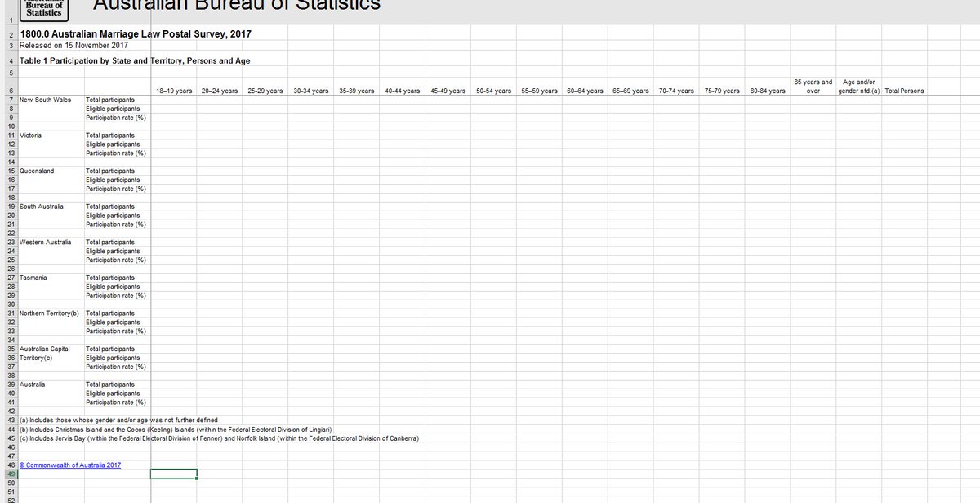The height and width of the screenshot is (503, 980).
Task: Select the '45-49 years' heading cell
Action: (x=448, y=91)
